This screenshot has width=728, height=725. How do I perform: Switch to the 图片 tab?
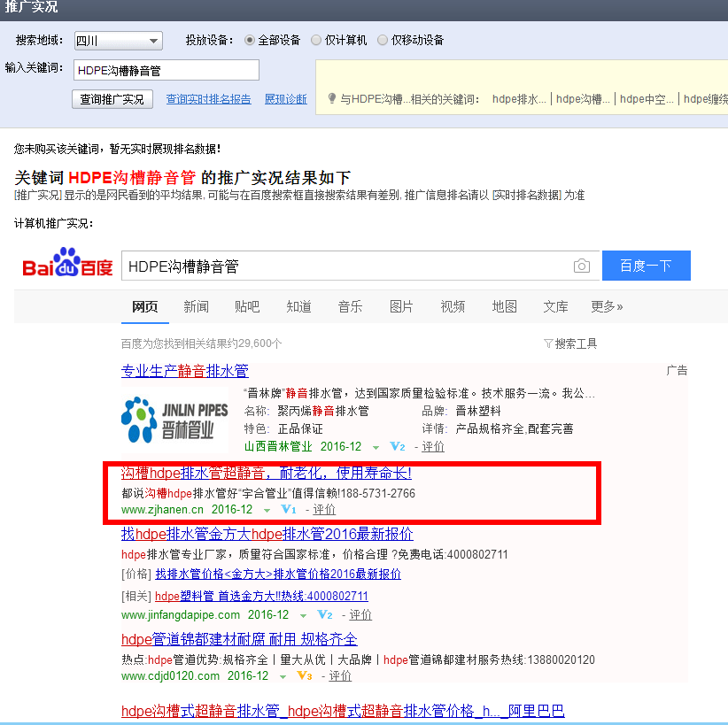[401, 307]
